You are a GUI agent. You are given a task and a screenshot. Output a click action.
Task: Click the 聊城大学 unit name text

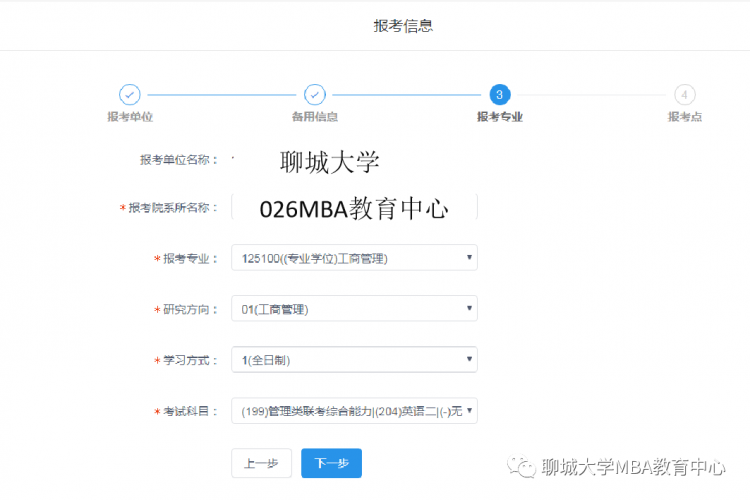pyautogui.click(x=330, y=162)
